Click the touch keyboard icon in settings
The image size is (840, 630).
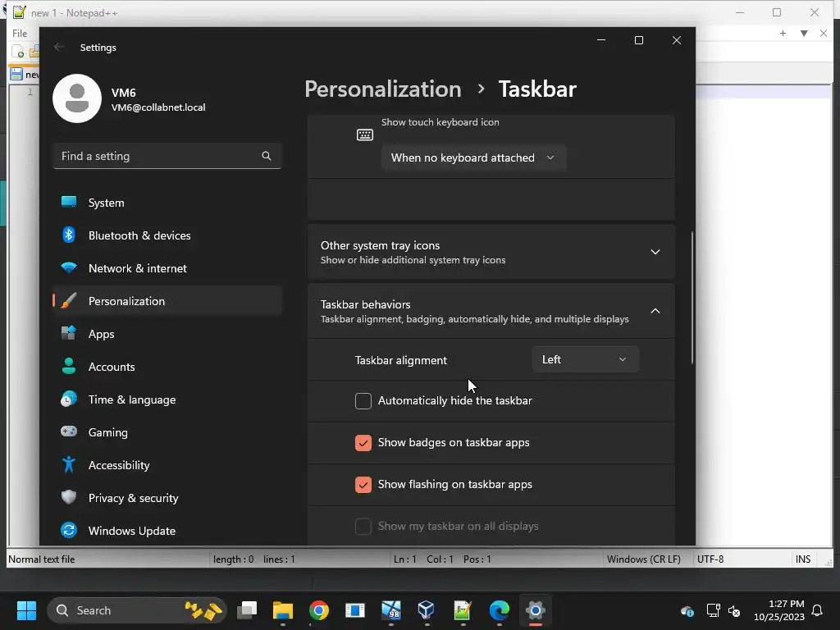365,135
